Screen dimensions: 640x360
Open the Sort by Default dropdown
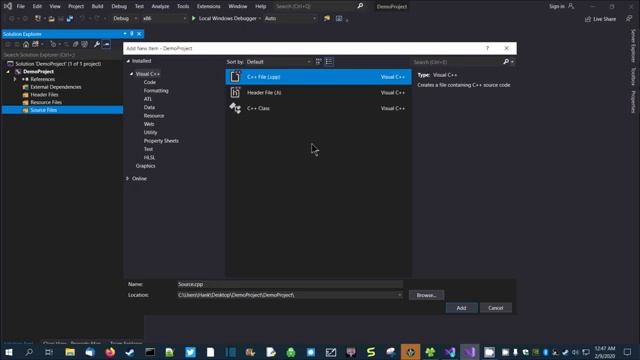pos(278,62)
